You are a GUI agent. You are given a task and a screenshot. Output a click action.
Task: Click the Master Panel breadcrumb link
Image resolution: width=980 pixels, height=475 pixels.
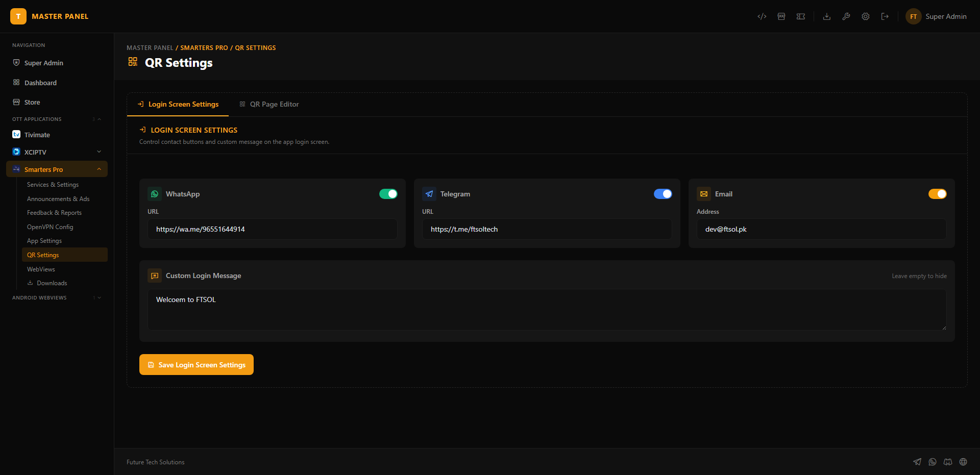pyautogui.click(x=150, y=48)
